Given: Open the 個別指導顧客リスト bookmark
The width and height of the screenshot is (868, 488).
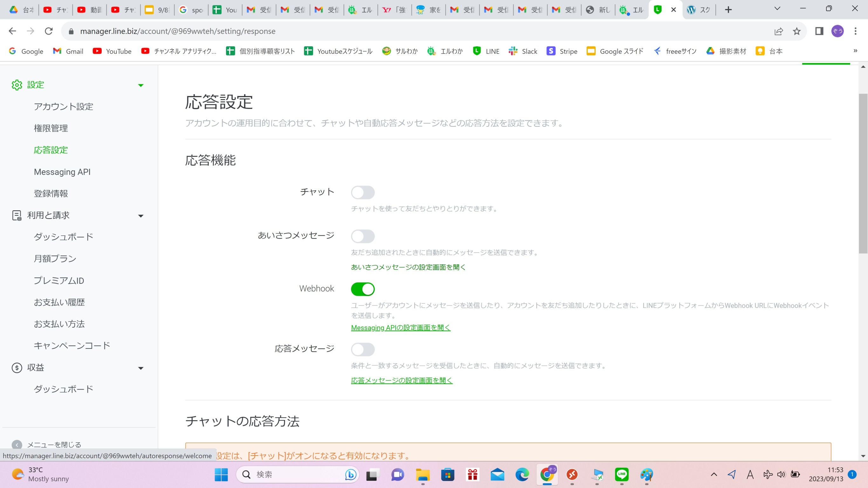Looking at the screenshot, I should tap(261, 51).
